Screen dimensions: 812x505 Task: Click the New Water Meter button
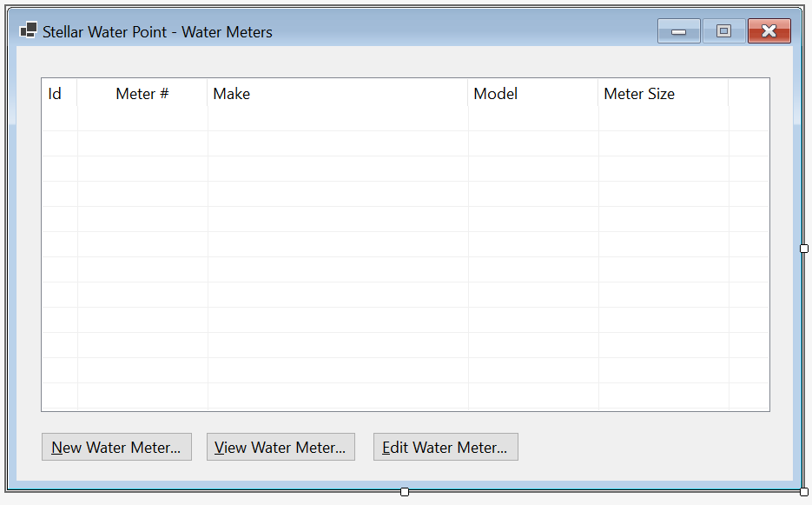pos(116,447)
